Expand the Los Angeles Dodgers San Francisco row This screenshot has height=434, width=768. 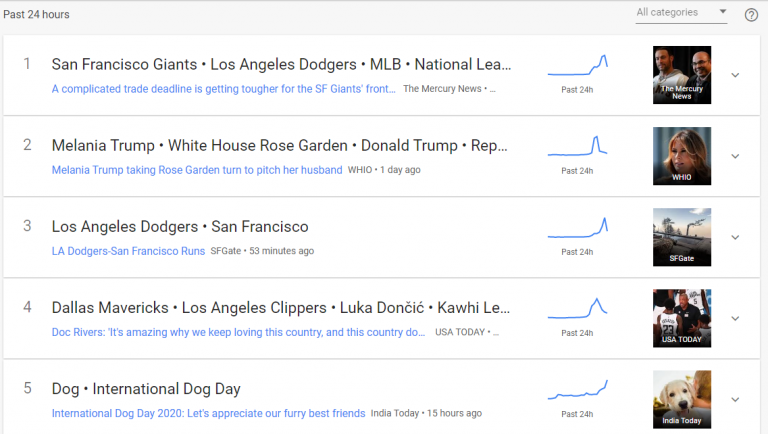(735, 237)
